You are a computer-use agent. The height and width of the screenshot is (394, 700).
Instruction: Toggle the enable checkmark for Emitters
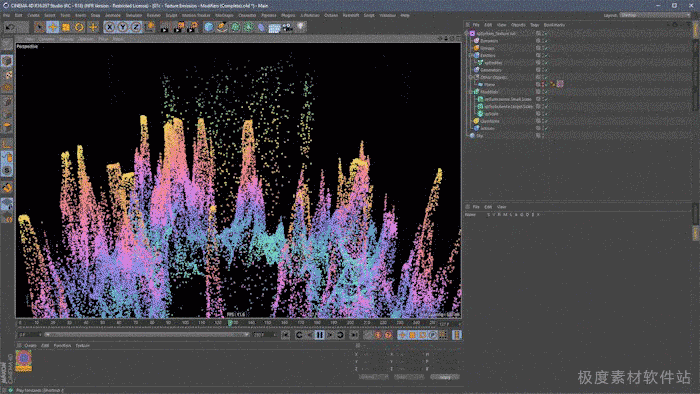[546, 55]
